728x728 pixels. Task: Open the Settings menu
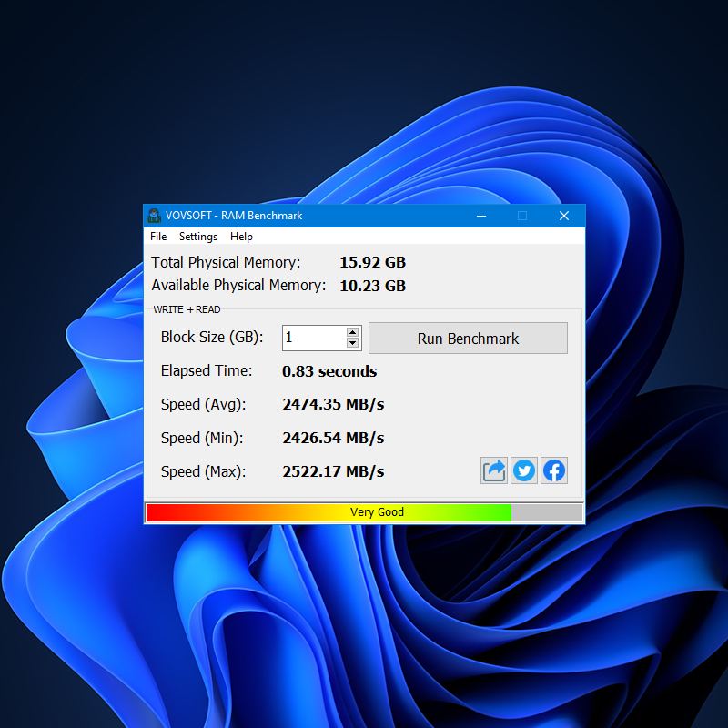197,236
